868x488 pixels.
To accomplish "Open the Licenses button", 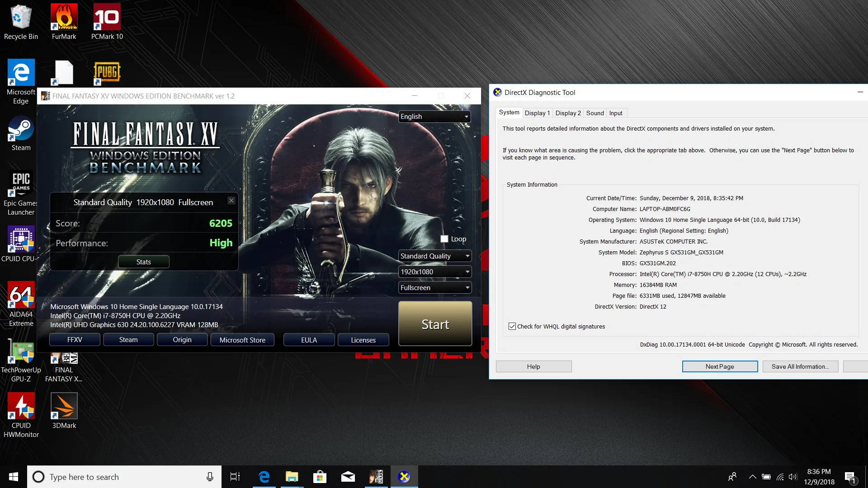I will tap(363, 340).
